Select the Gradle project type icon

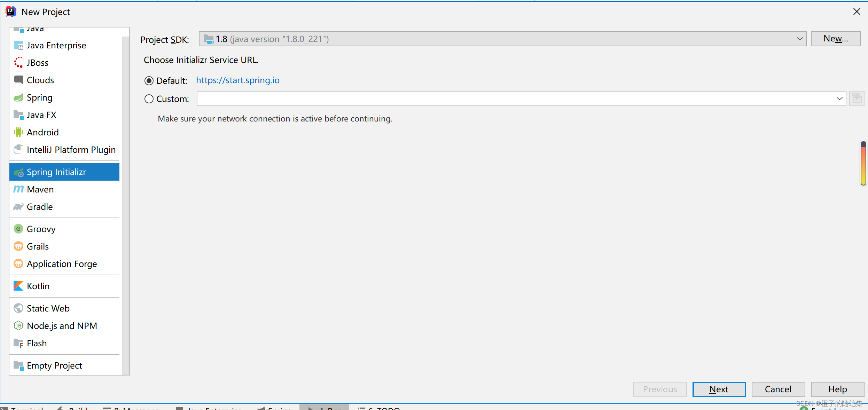click(x=19, y=206)
